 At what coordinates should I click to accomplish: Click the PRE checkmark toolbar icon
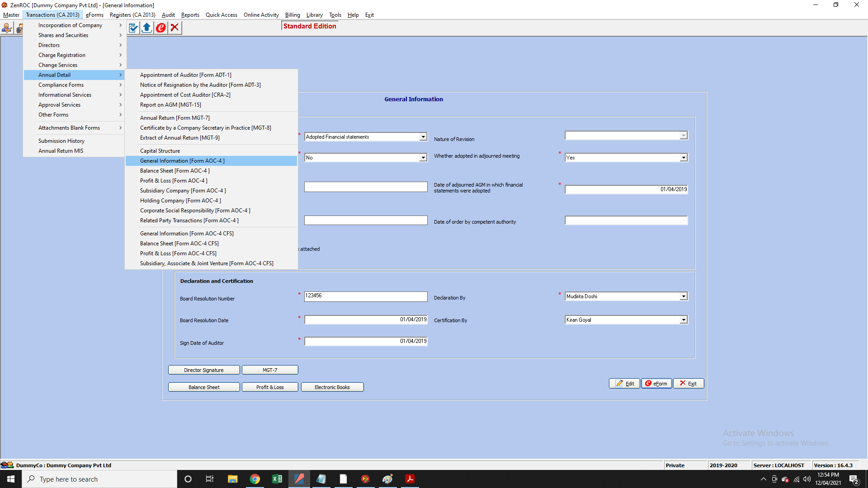[x=133, y=28]
